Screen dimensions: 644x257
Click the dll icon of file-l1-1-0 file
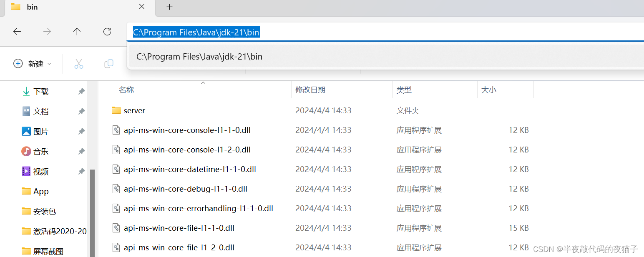tap(116, 228)
